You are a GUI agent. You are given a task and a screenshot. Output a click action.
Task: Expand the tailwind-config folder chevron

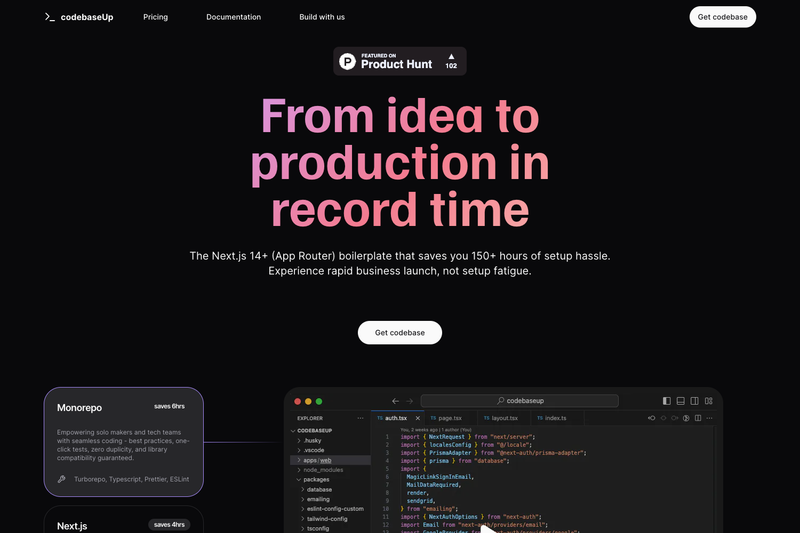coord(303,519)
